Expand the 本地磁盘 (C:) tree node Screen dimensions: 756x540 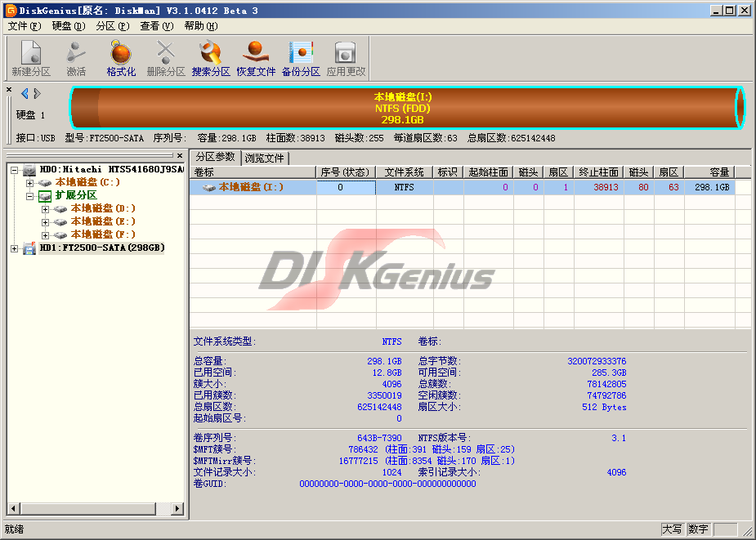(30, 183)
